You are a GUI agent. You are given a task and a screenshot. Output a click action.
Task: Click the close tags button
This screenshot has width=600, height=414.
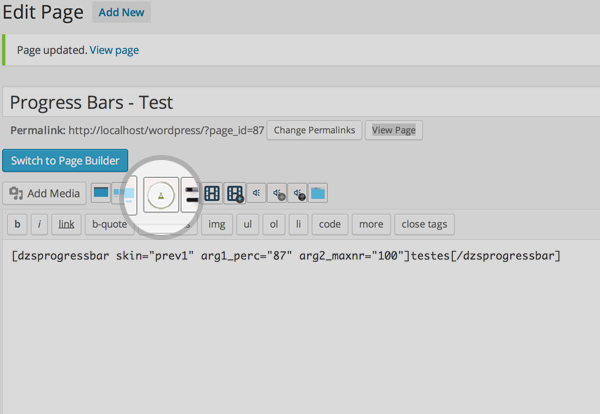425,224
